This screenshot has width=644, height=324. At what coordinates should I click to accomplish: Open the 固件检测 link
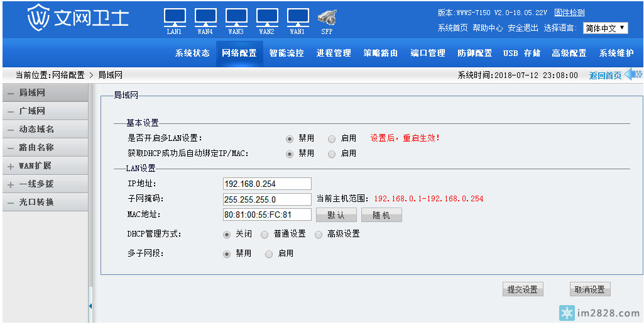pyautogui.click(x=569, y=13)
